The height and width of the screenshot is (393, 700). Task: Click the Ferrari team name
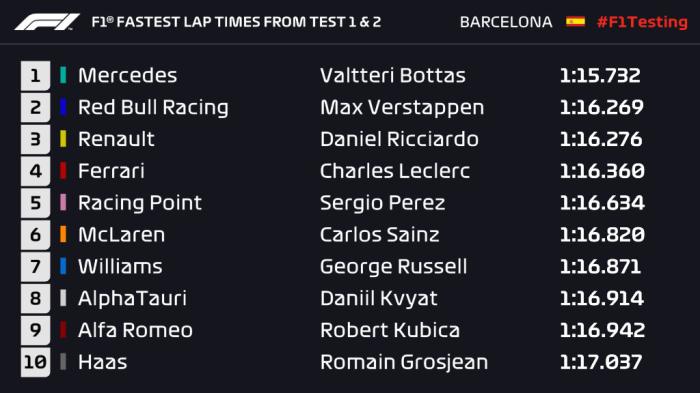[111, 171]
